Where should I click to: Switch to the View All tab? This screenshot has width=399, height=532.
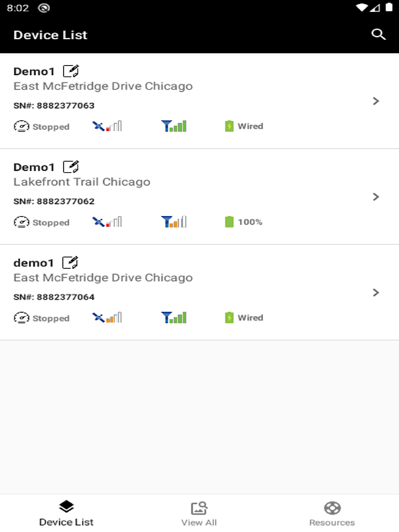(x=199, y=513)
